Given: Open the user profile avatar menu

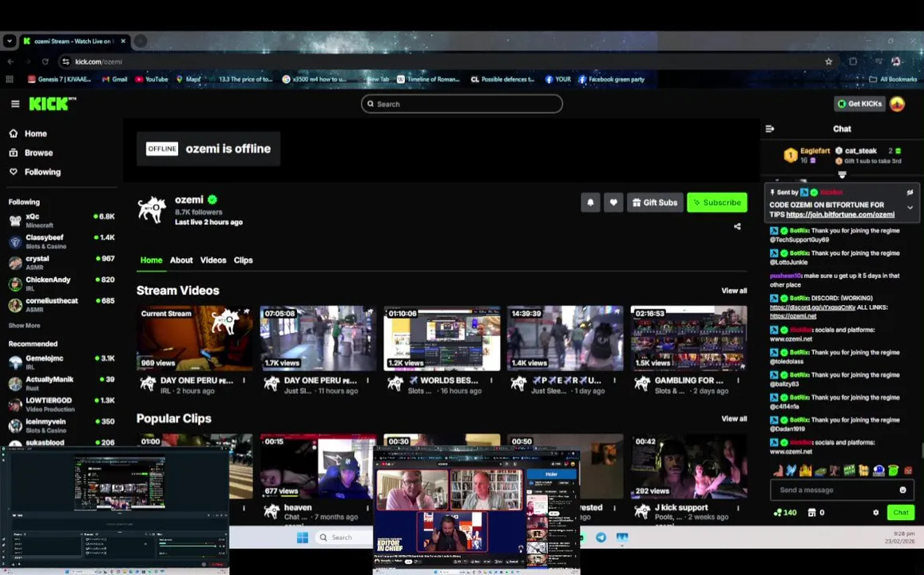Looking at the screenshot, I should coord(897,104).
